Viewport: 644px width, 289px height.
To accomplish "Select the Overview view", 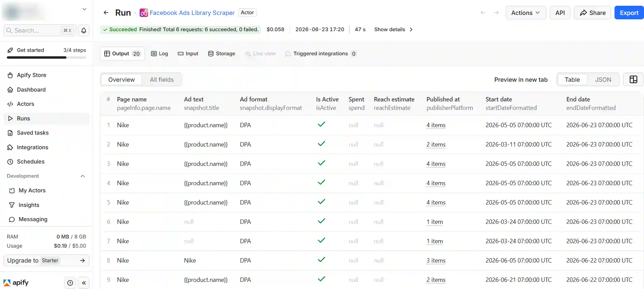I will [121, 79].
